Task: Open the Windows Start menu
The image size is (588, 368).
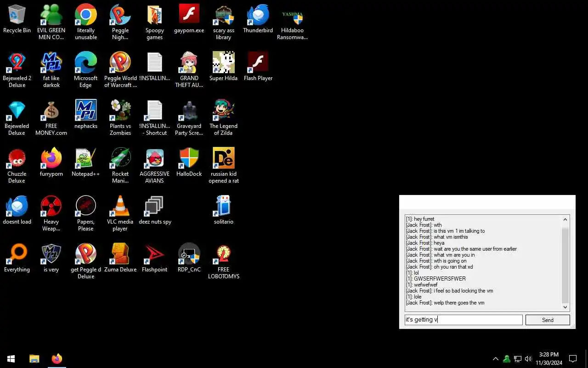Action: coord(11,359)
